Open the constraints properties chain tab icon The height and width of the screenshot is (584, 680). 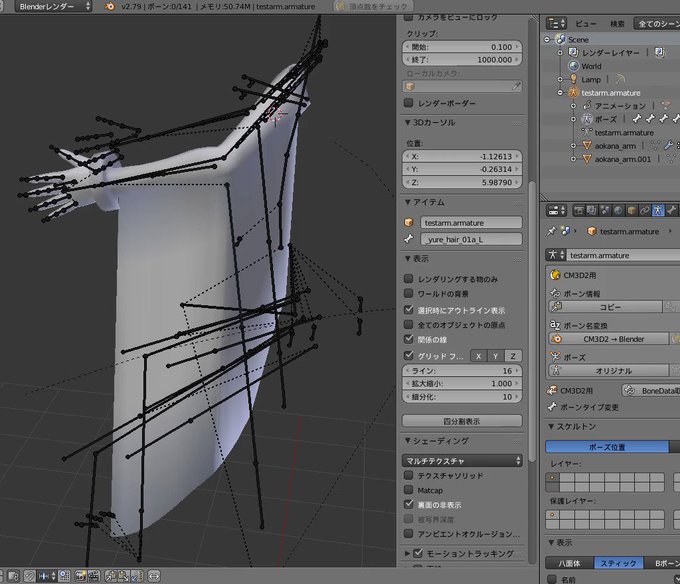(645, 211)
